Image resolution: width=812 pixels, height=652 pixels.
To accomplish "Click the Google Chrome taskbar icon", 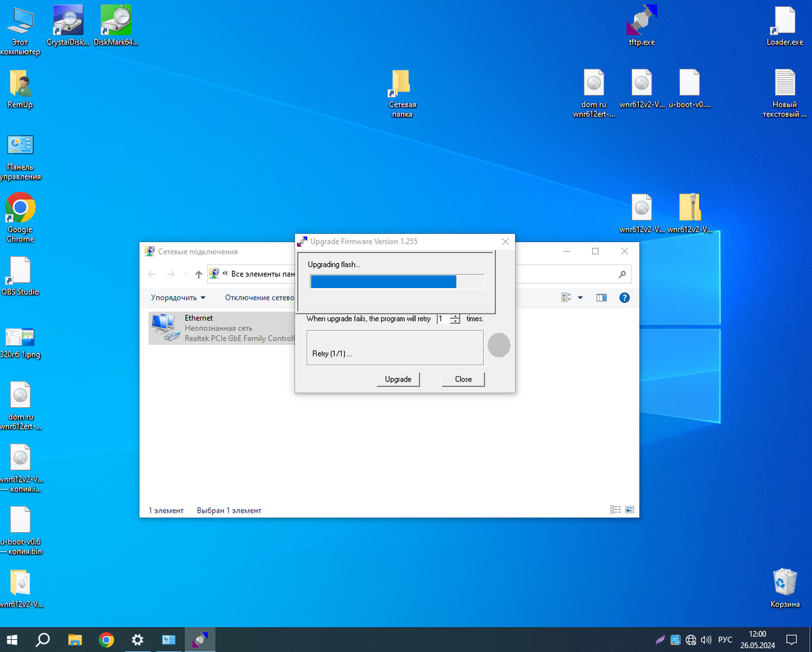I will pos(106,640).
